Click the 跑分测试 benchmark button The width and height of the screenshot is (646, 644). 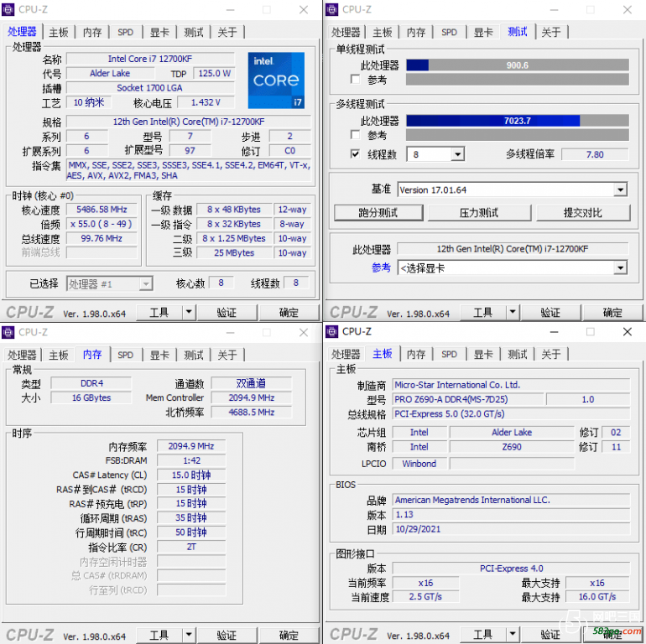[378, 213]
